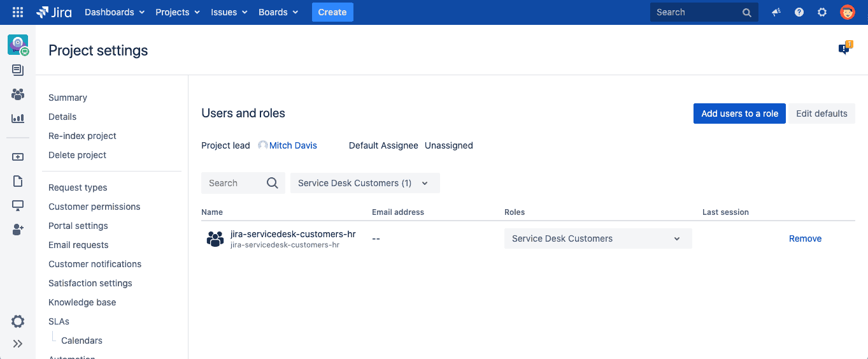
Task: Open Service Desk Customers (1) filter dropdown
Action: pyautogui.click(x=365, y=183)
